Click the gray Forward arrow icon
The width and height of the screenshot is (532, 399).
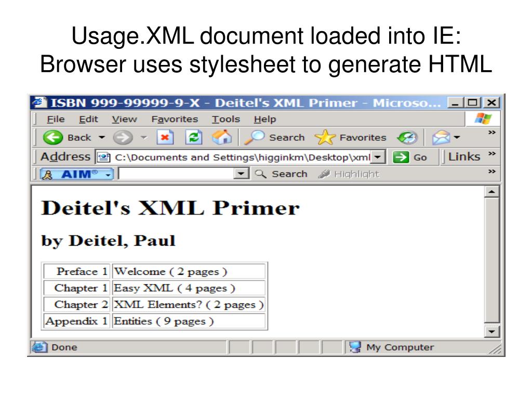tap(123, 137)
